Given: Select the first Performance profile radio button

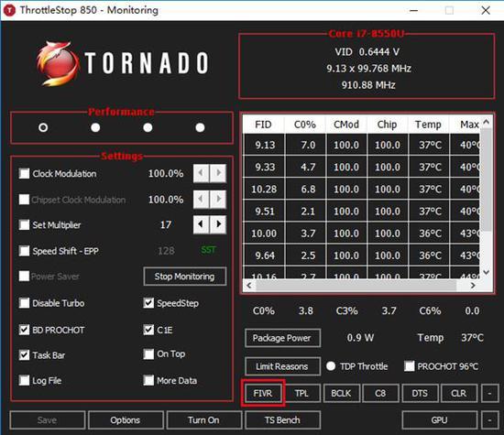Looking at the screenshot, I should (x=43, y=127).
